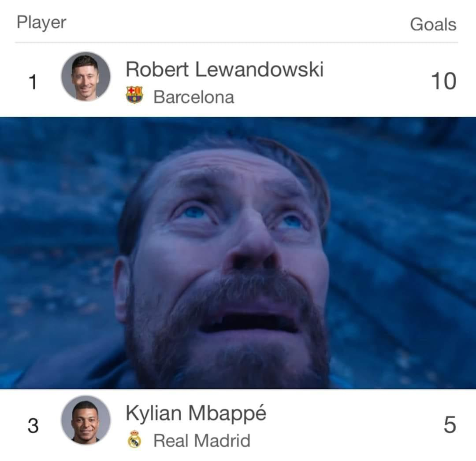Image resolution: width=476 pixels, height=461 pixels.
Task: Click Kylian Mbappé's profile photo
Action: click(86, 420)
